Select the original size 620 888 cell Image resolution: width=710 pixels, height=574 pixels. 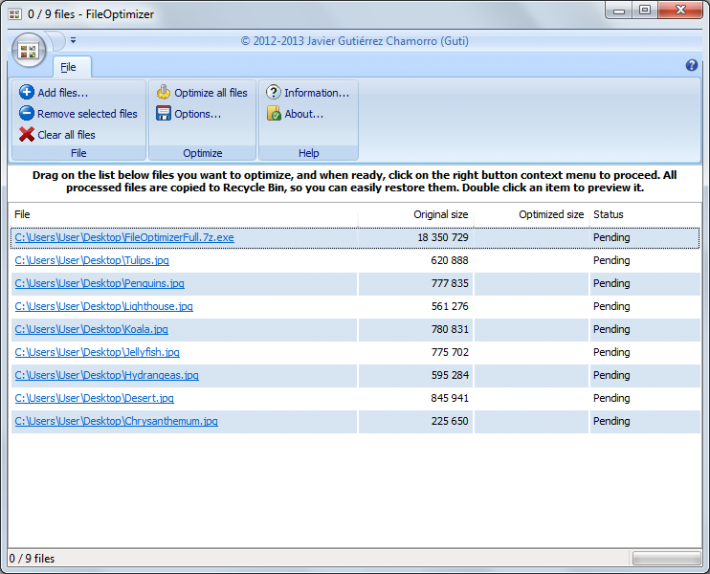[x=416, y=260]
